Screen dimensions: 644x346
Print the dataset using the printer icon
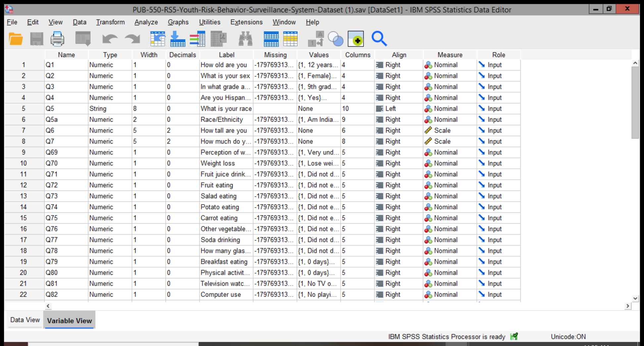click(57, 39)
